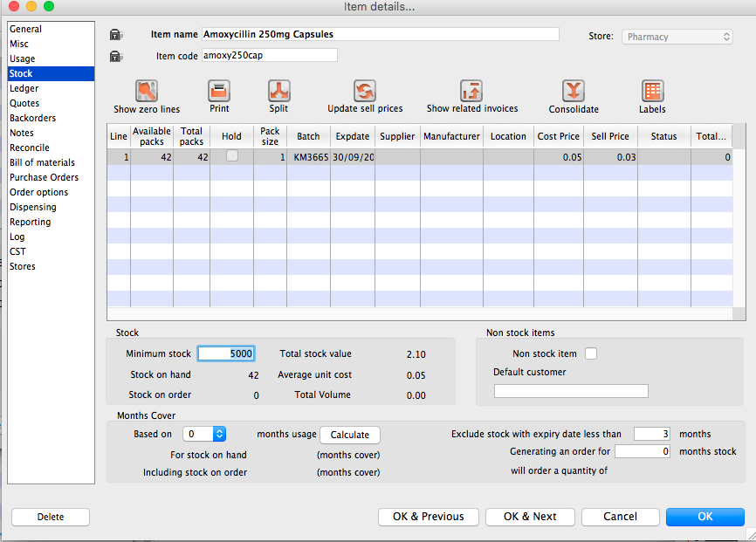Image resolution: width=756 pixels, height=542 pixels.
Task: Toggle the Hold checkbox for batch KM3665
Action: click(x=231, y=156)
